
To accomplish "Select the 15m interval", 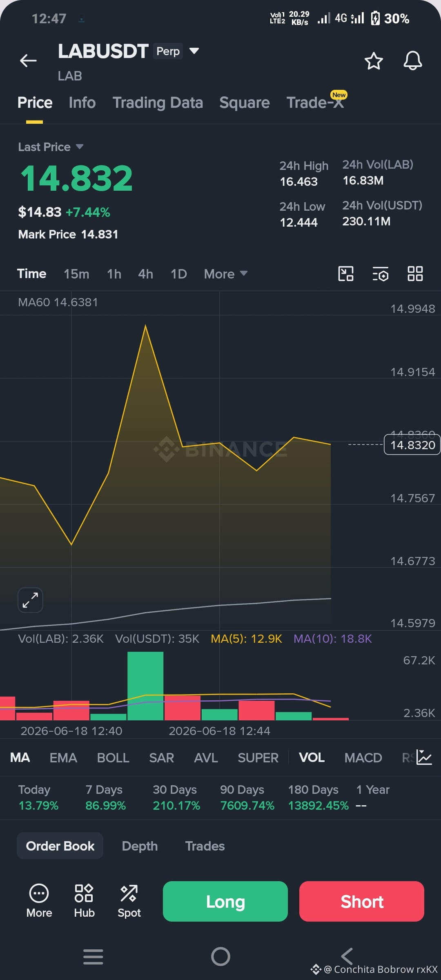I will tap(76, 274).
